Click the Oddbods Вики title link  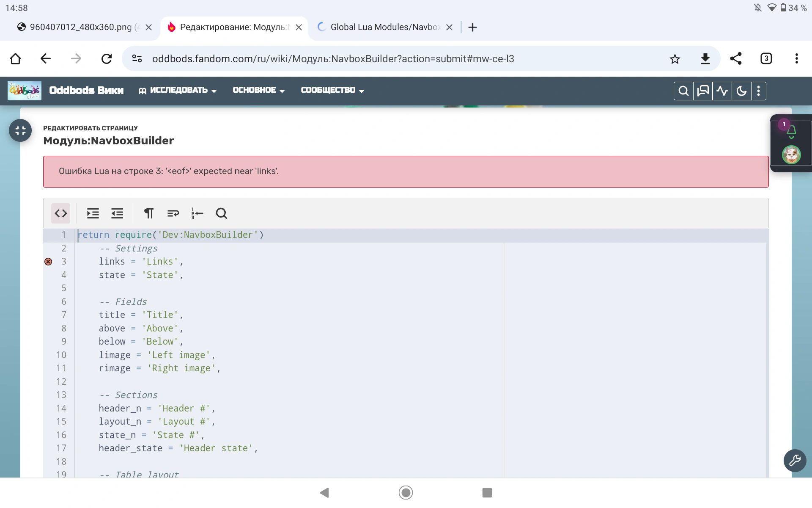pos(86,90)
